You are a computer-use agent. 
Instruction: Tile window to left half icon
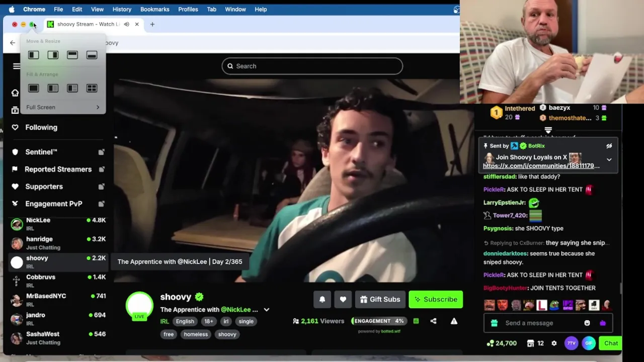[x=33, y=55]
